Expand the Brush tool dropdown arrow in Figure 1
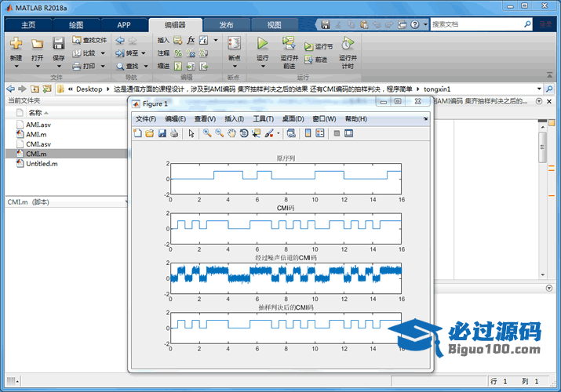 [x=279, y=133]
